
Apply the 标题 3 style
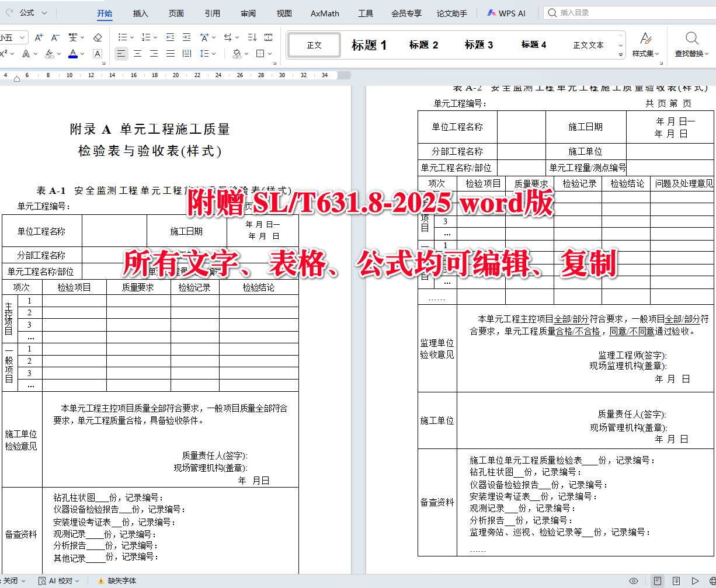(x=479, y=45)
